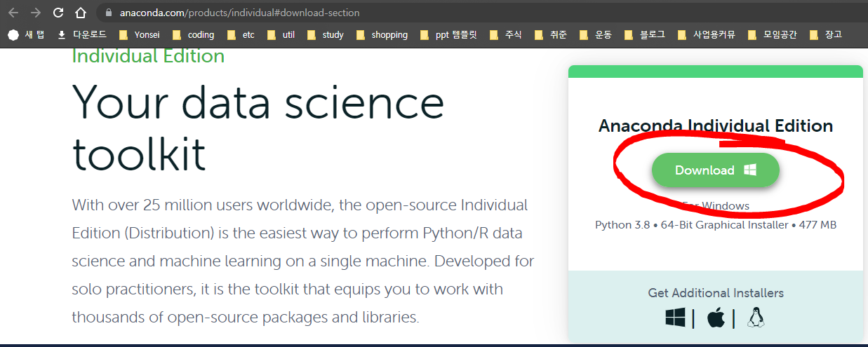Click the Anaconda Individual Edition card title
868x347 pixels.
(x=716, y=126)
